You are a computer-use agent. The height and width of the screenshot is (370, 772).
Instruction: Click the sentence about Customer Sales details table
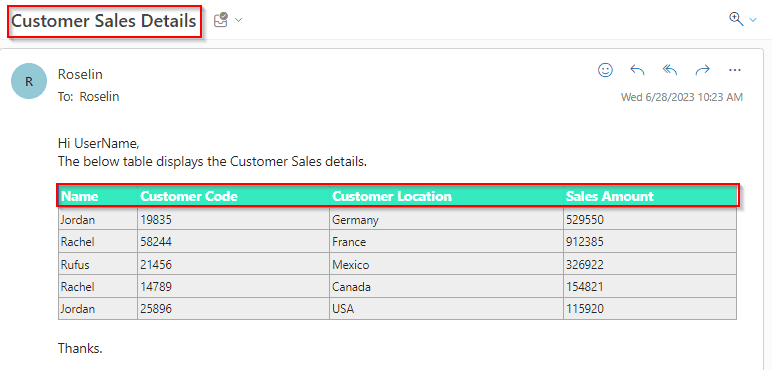[x=213, y=161]
